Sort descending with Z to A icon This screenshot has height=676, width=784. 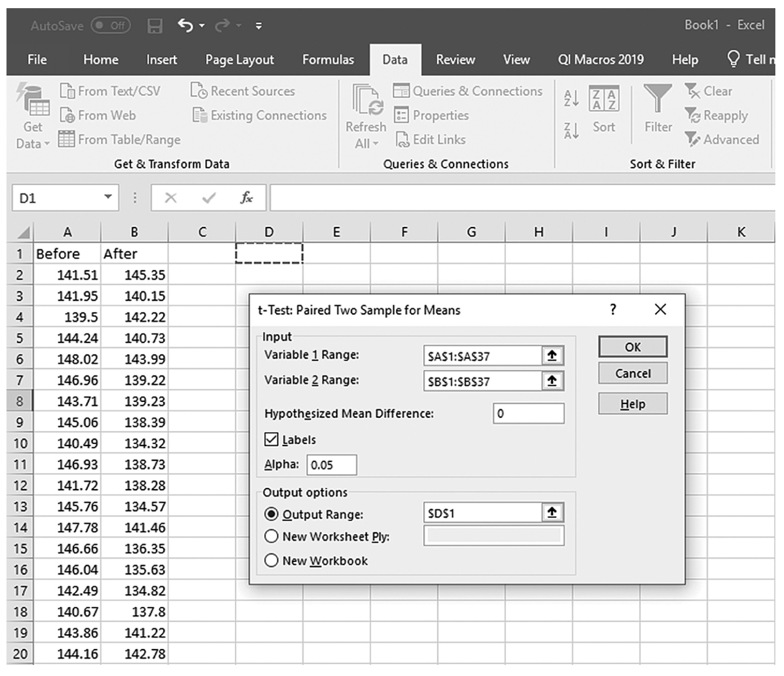[x=571, y=130]
